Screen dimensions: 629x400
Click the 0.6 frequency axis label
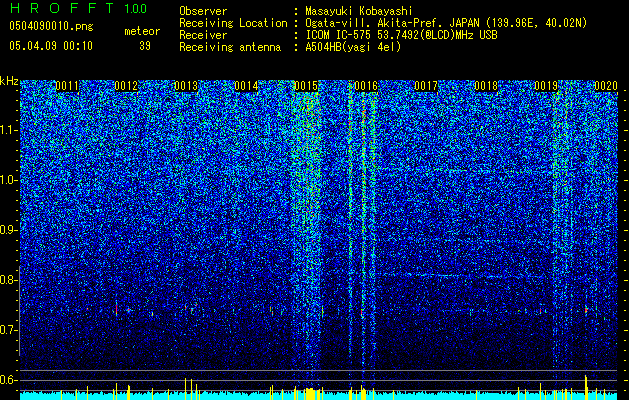pyautogui.click(x=8, y=380)
